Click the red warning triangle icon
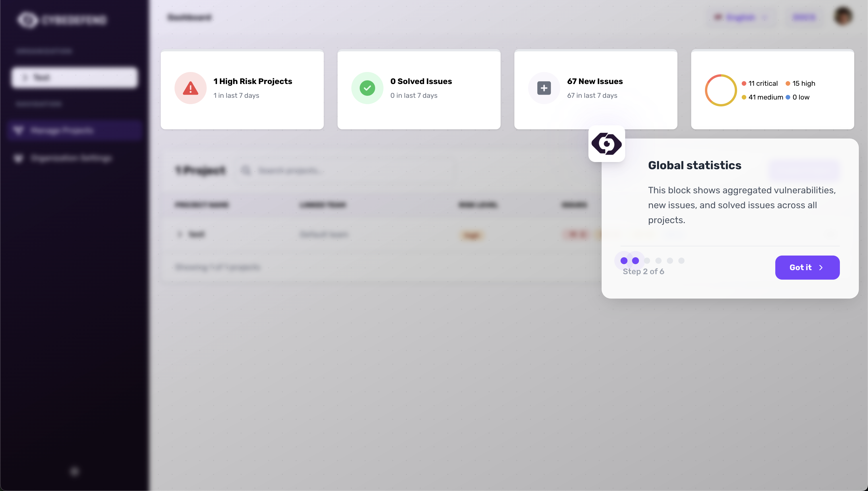The image size is (868, 491). click(x=190, y=88)
